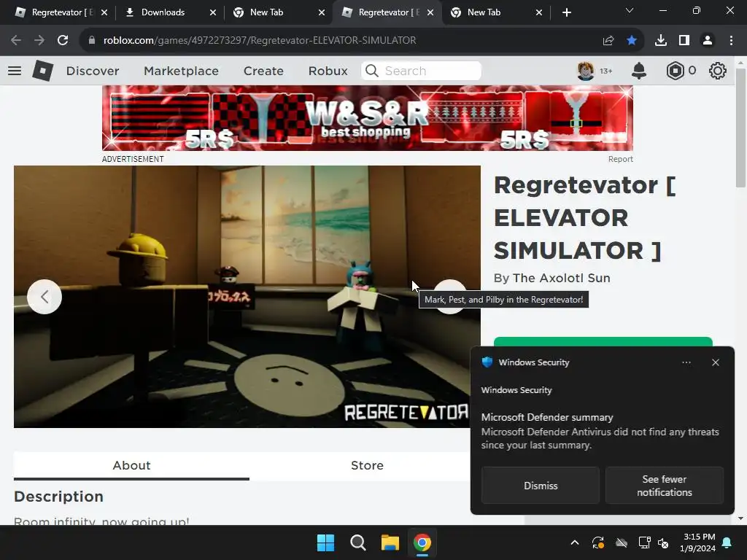This screenshot has width=747, height=560.
Task: Share this page icon in address bar
Action: coord(608,40)
